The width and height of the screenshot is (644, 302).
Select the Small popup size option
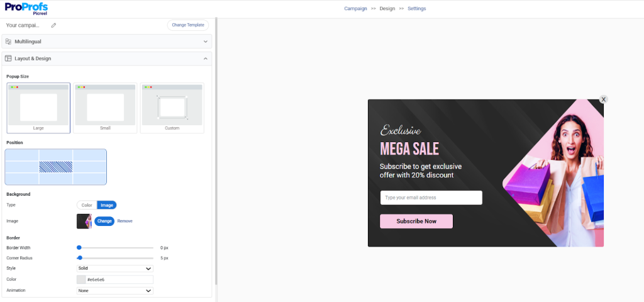coord(105,108)
